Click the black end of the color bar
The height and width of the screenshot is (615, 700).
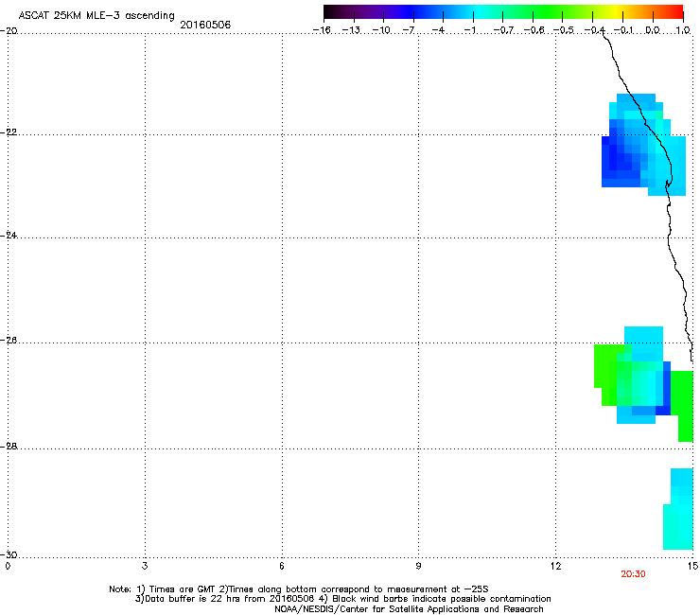tap(330, 11)
